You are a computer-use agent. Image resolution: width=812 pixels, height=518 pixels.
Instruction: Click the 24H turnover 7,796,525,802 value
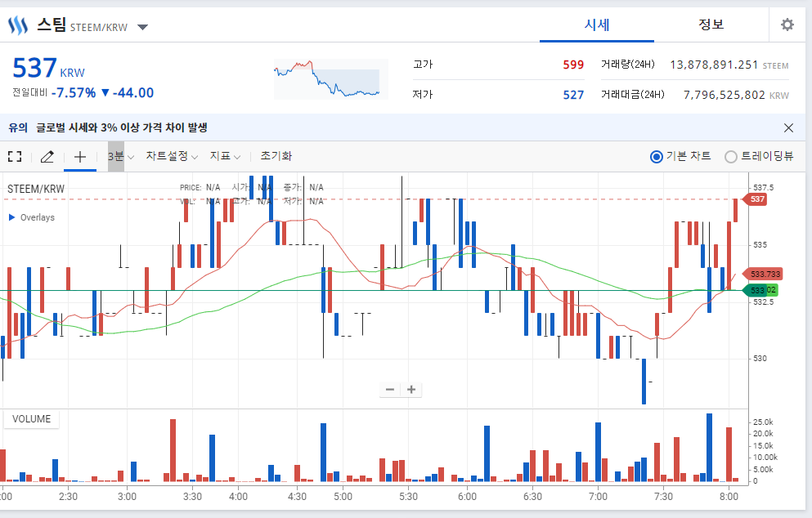pos(724,95)
